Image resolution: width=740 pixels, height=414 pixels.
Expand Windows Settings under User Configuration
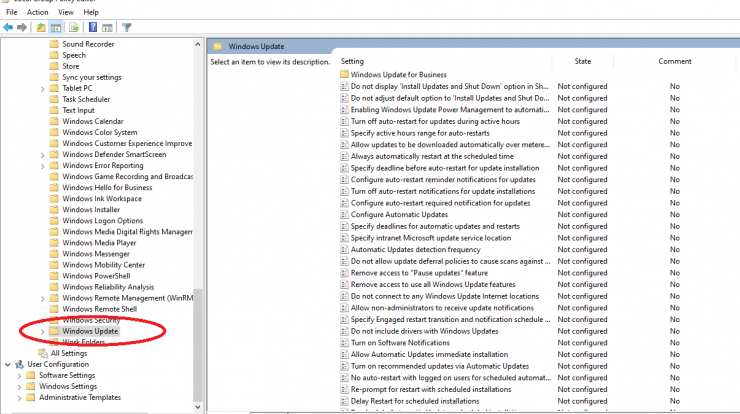point(19,387)
